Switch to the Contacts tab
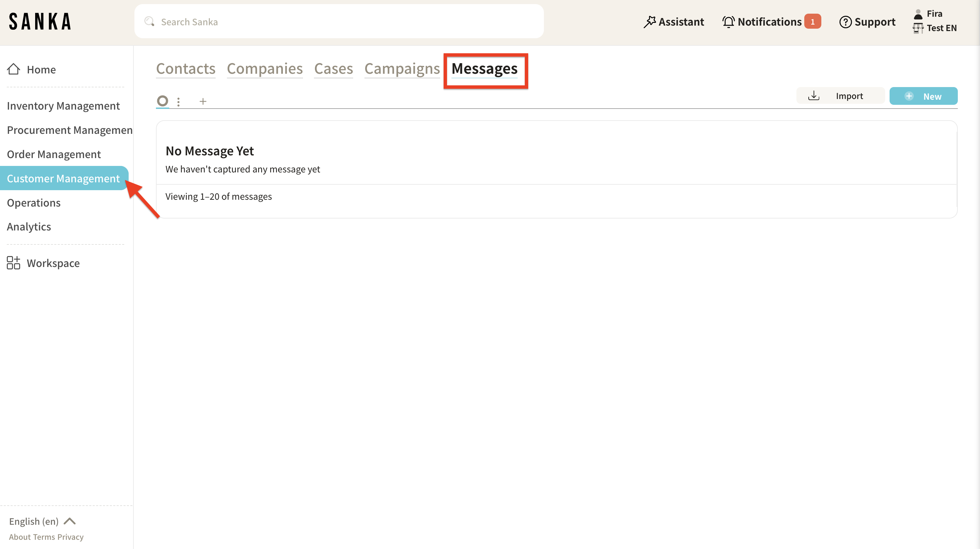This screenshot has width=980, height=549. [x=186, y=69]
